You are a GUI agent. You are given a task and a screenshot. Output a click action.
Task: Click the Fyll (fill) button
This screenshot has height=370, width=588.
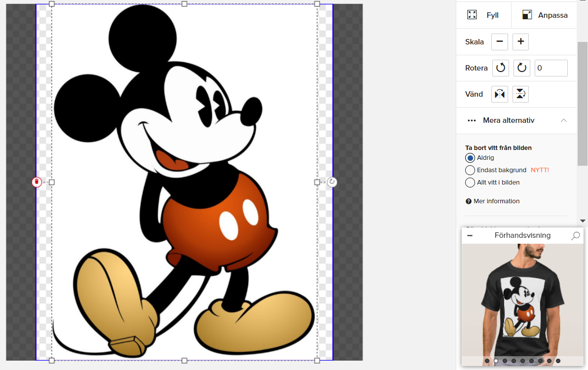(x=483, y=15)
